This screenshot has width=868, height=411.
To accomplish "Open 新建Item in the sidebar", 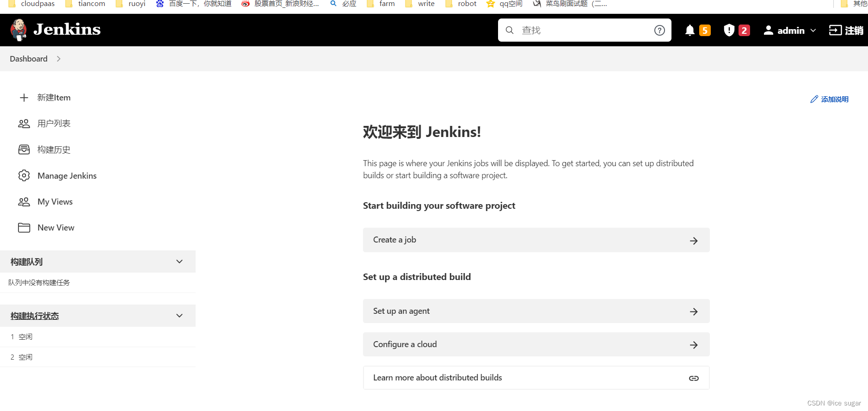I will [54, 98].
